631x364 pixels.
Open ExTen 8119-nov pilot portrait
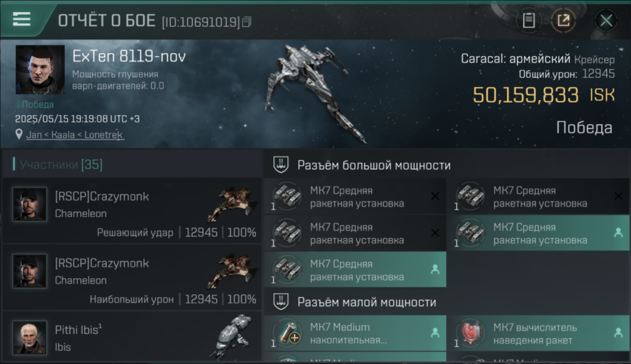(40, 70)
